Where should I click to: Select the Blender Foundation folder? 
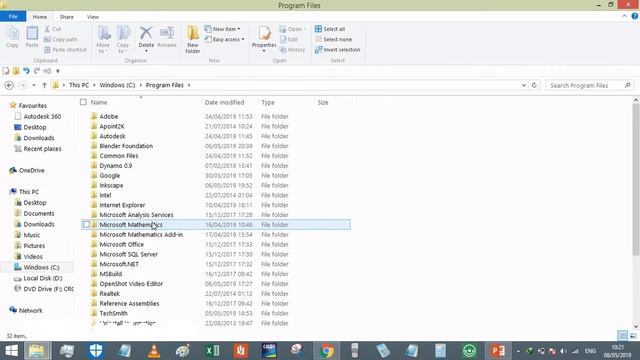[x=126, y=146]
